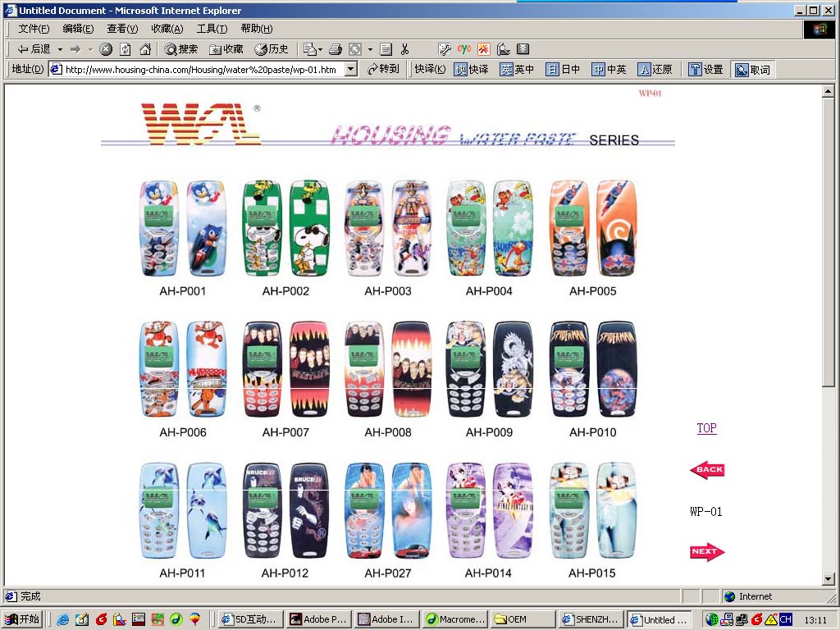Image resolution: width=840 pixels, height=630 pixels.
Task: Expand the address bar URL dropdown
Action: point(351,70)
